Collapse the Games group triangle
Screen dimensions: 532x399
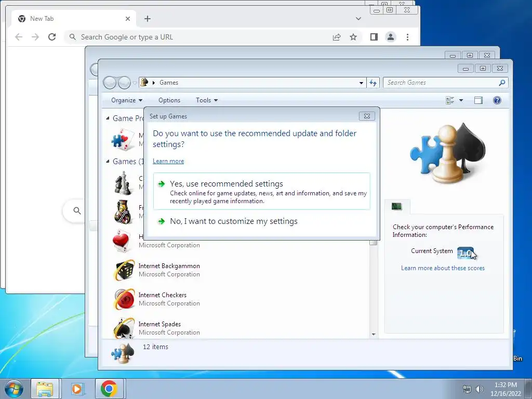108,162
